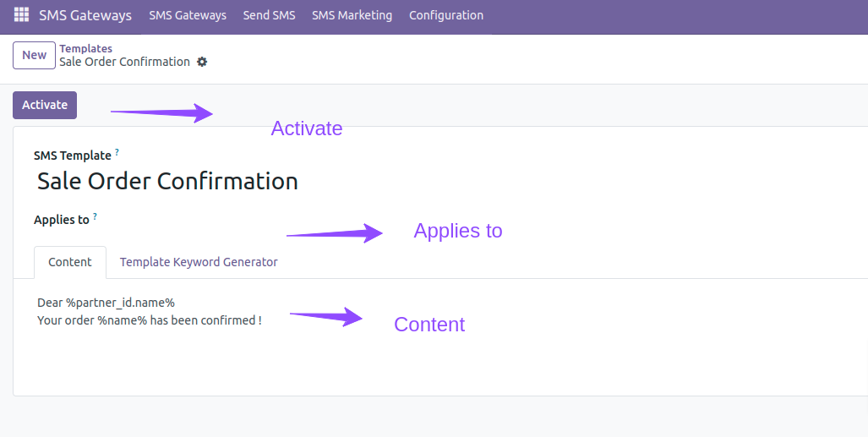Click inside the message content text
Image resolution: width=868 pixels, height=437 pixels.
click(x=150, y=311)
